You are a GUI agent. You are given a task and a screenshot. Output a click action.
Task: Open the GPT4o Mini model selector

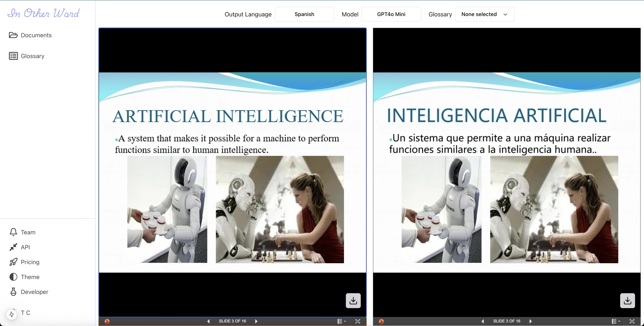coord(391,14)
